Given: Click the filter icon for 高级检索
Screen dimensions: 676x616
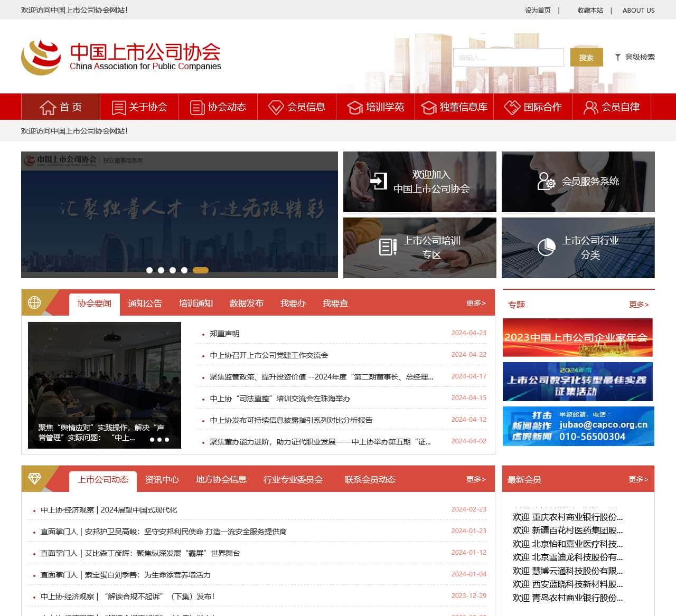Looking at the screenshot, I should tap(617, 57).
